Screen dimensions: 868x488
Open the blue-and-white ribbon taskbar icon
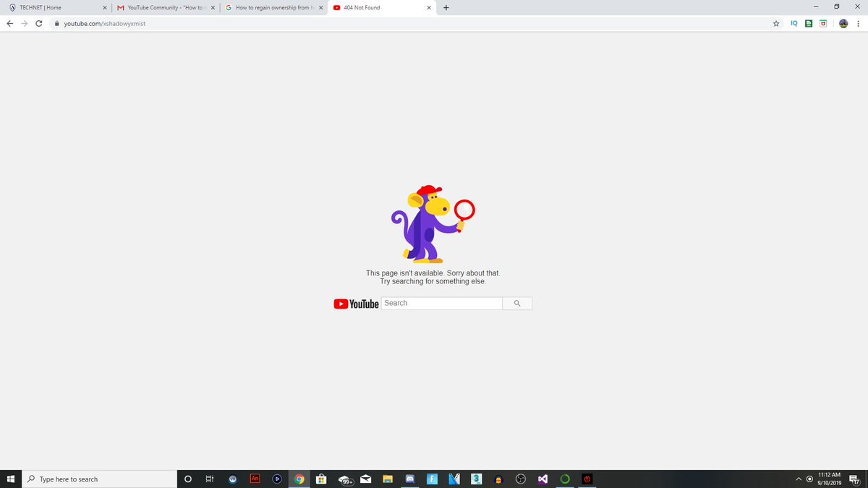454,479
